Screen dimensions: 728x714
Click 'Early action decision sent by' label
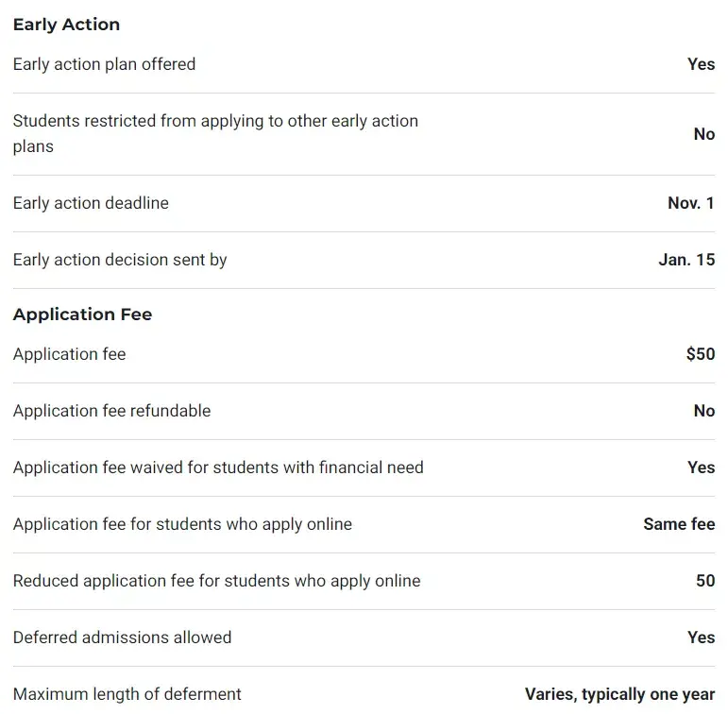(120, 260)
